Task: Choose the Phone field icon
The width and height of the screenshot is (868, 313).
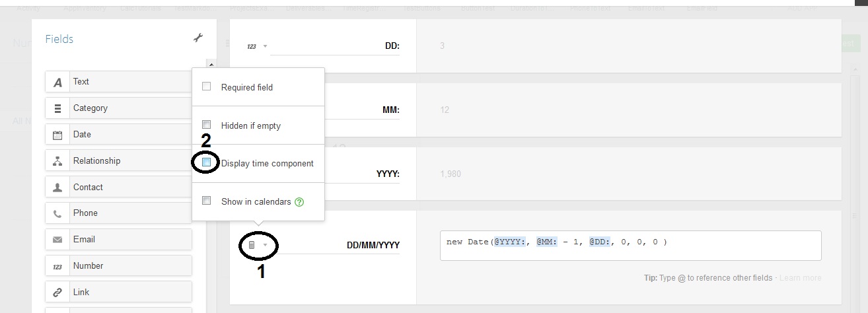Action: click(58, 213)
